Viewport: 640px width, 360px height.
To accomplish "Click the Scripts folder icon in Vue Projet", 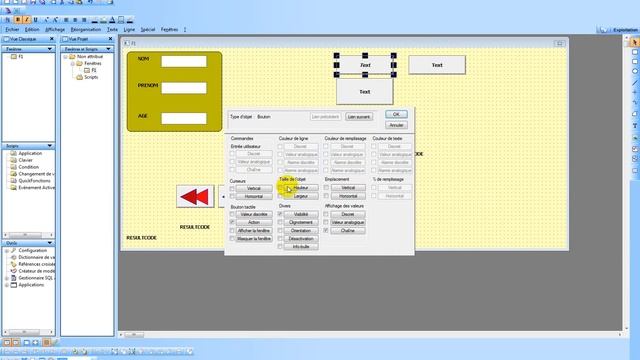I will click(x=80, y=77).
